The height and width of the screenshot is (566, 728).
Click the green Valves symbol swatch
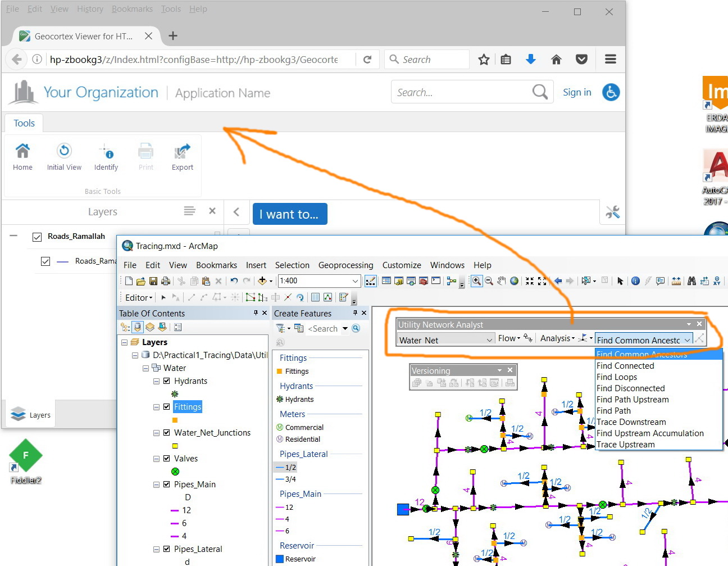tap(175, 472)
